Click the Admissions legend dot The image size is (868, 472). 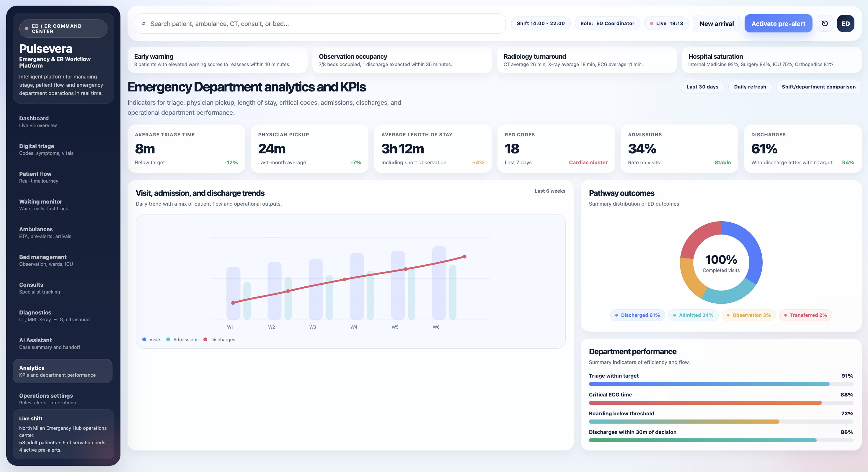(x=168, y=339)
